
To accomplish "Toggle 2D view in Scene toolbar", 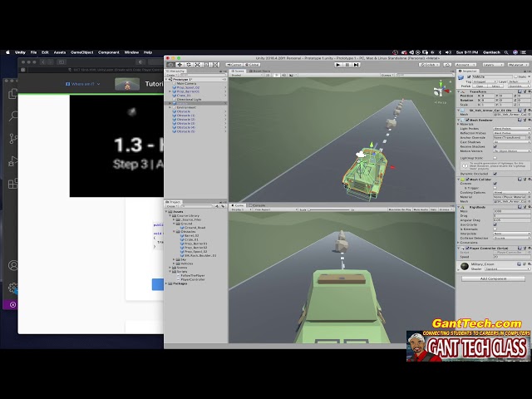I will 268,75.
